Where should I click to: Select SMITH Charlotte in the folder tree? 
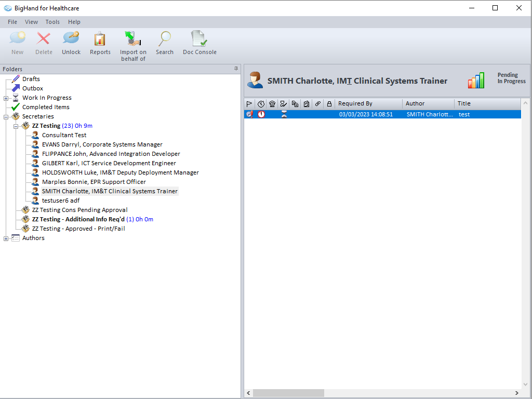click(x=110, y=191)
